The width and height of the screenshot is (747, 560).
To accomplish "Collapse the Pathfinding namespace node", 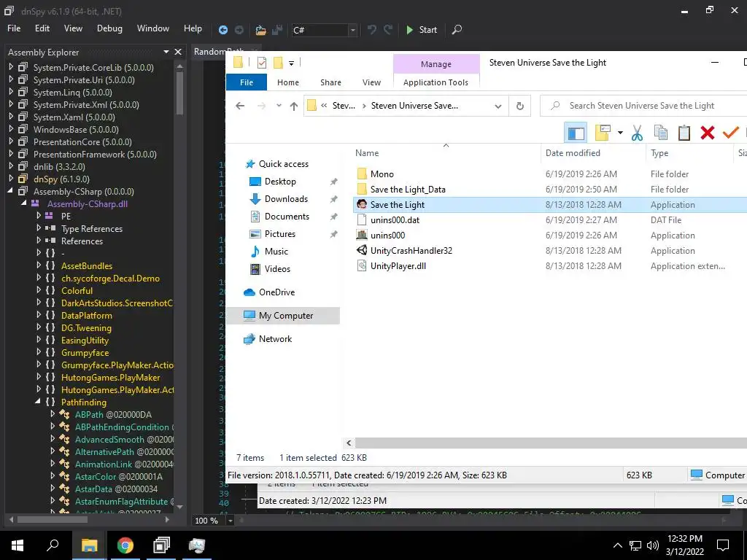I will 38,402.
